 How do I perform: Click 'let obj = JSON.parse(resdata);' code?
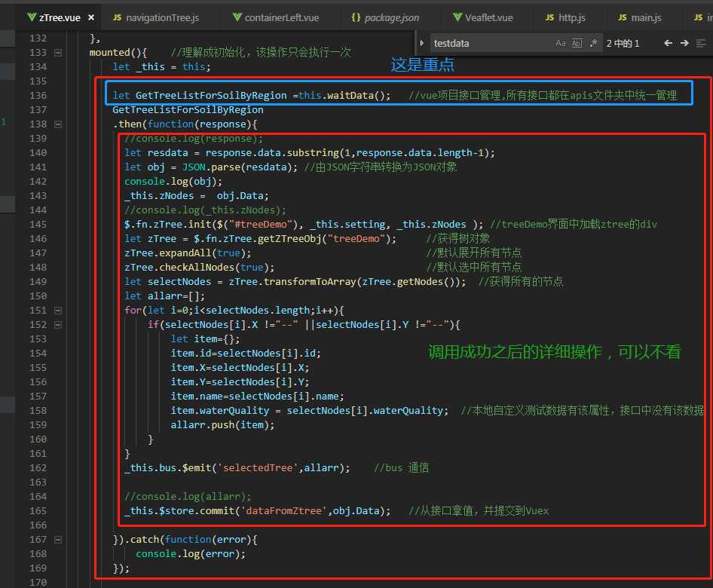point(211,167)
